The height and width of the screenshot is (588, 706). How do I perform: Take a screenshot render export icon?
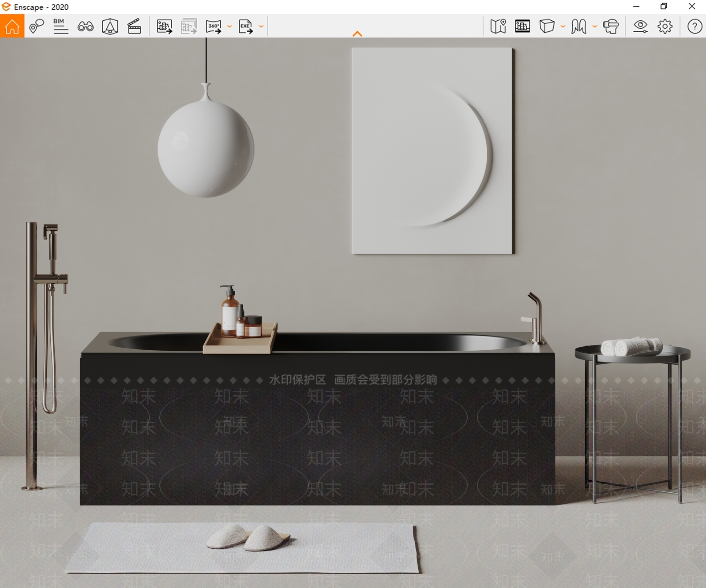point(165,26)
